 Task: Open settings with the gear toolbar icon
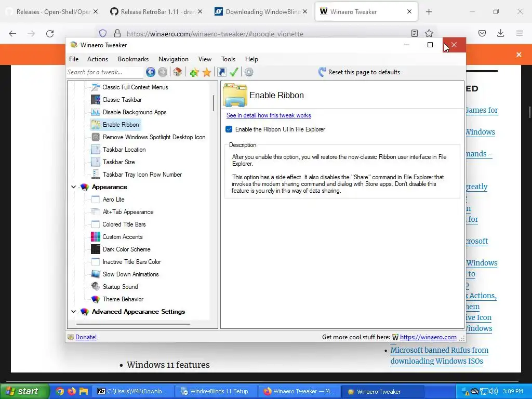click(x=249, y=72)
